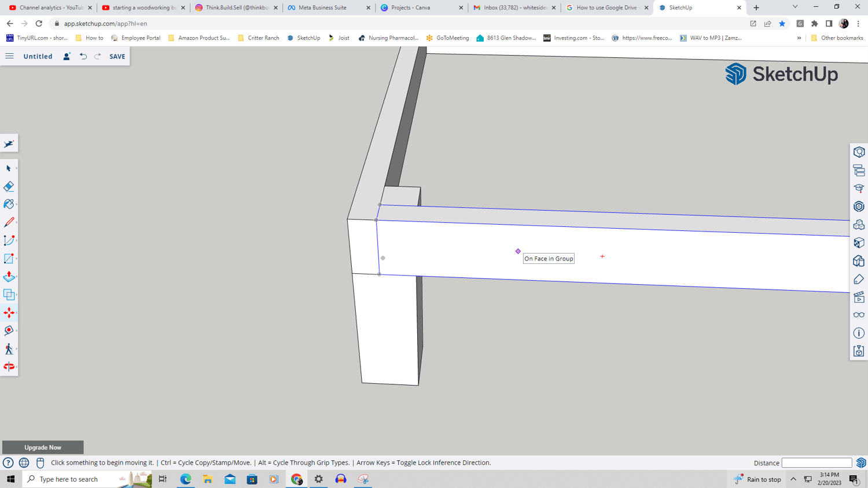Undo the last action
Screen dimensions: 868x488
pyautogui.click(x=83, y=56)
